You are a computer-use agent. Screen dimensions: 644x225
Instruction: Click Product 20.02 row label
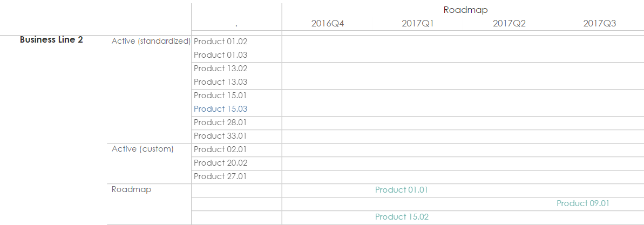[220, 163]
